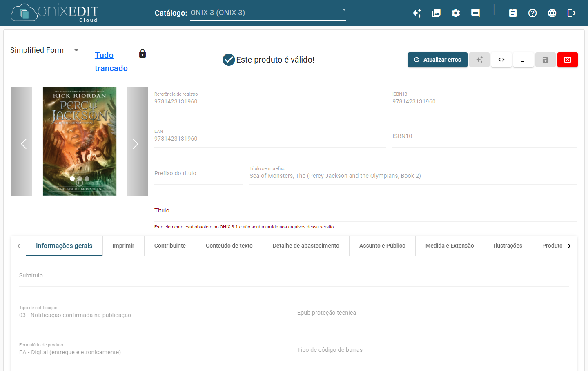Image resolution: width=588 pixels, height=371 pixels.
Task: Select the third carousel indicator dot
Action: (x=87, y=179)
